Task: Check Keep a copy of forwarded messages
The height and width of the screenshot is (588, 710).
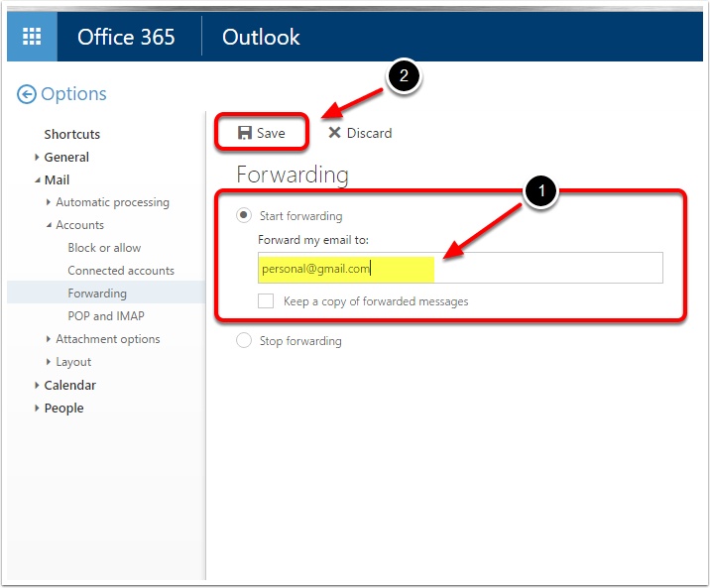Action: click(x=266, y=301)
